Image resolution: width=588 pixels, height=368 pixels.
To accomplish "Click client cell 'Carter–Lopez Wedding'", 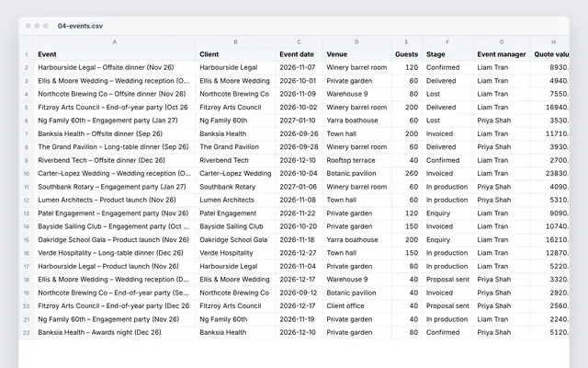I will pos(235,174).
